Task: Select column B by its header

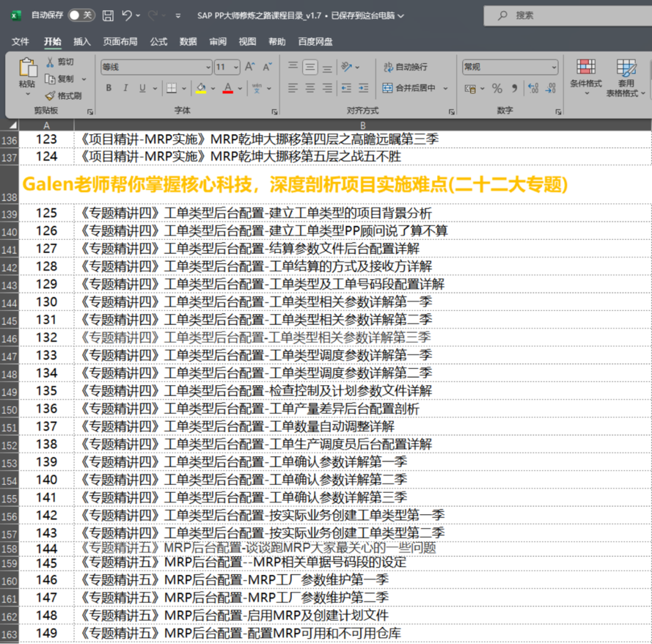Action: point(362,125)
